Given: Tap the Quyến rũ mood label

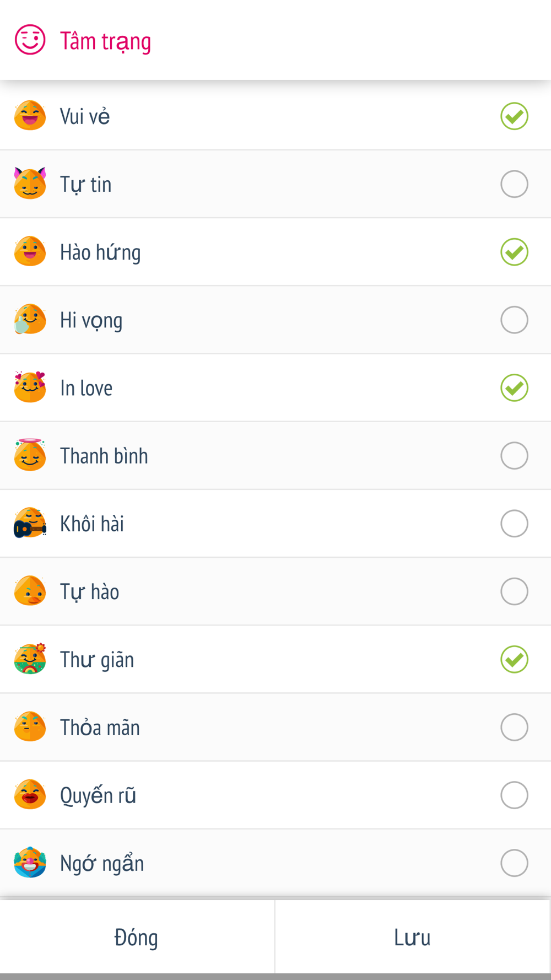Looking at the screenshot, I should pyautogui.click(x=98, y=795).
